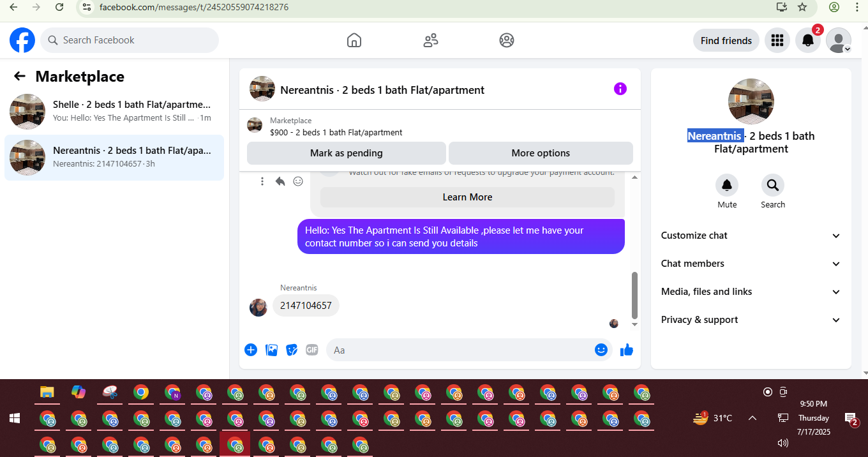This screenshot has height=457, width=868.
Task: Open the weather 31°C widget
Action: (712, 418)
